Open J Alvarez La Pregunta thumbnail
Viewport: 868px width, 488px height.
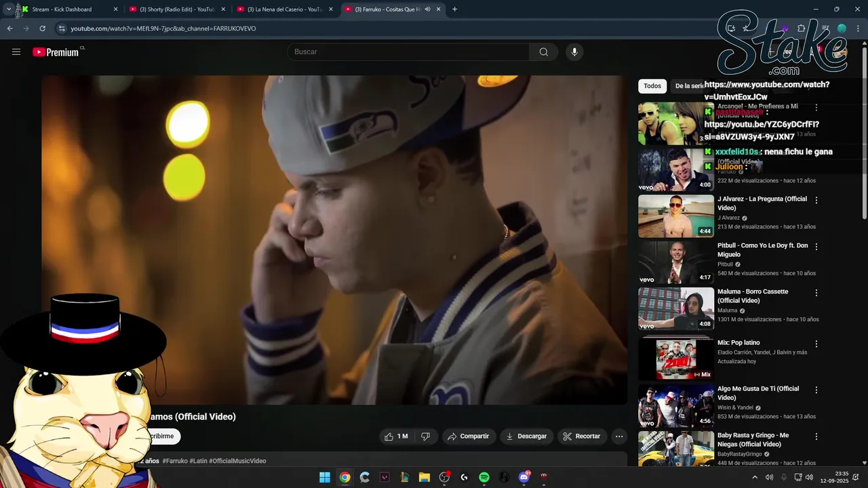676,216
